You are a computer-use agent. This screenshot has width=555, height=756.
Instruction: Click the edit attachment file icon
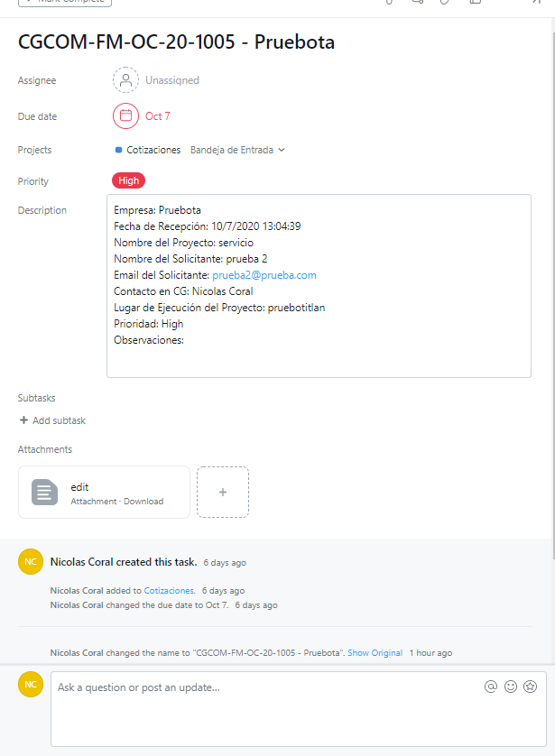click(x=45, y=493)
